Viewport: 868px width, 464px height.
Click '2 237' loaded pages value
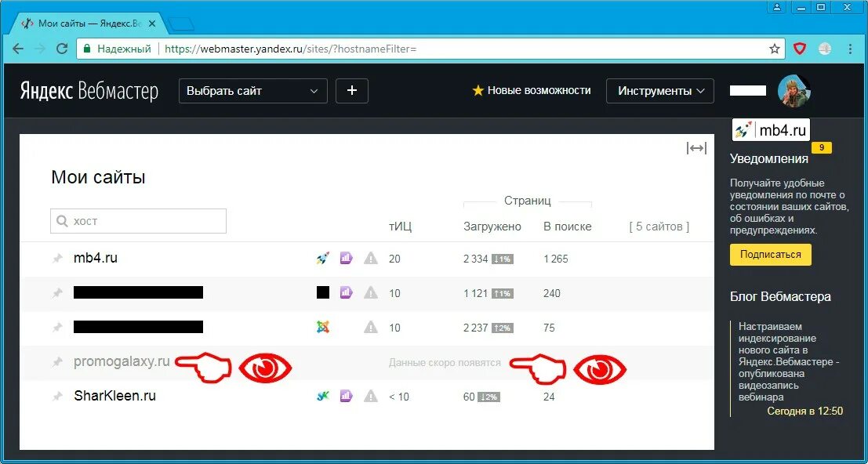pyautogui.click(x=475, y=328)
